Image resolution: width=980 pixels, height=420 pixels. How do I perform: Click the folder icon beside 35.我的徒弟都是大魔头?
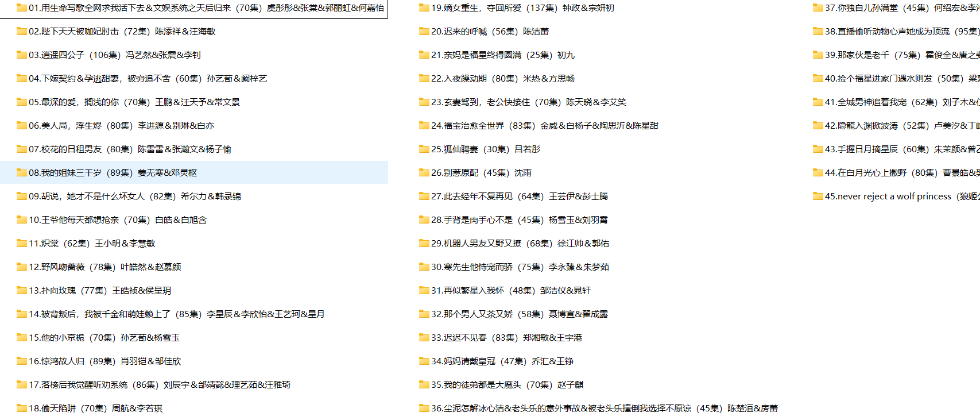(424, 384)
